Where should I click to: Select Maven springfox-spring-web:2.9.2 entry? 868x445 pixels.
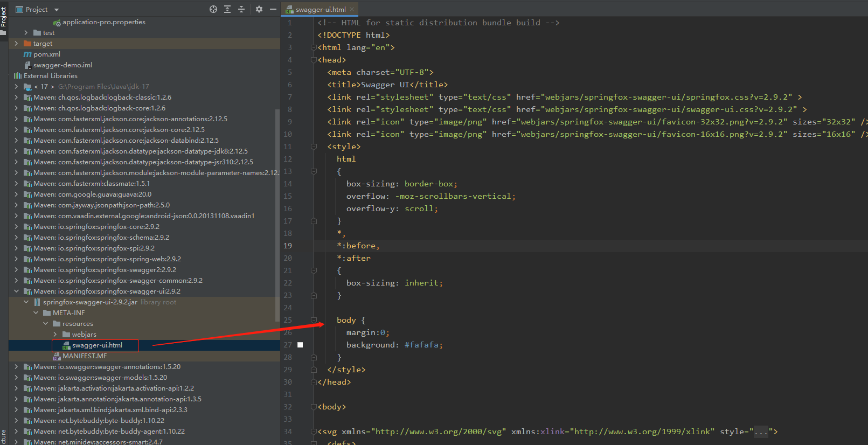(x=107, y=259)
